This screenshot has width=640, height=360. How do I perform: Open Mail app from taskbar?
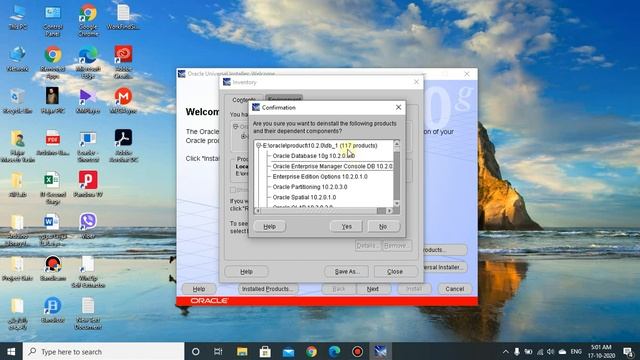click(x=289, y=351)
